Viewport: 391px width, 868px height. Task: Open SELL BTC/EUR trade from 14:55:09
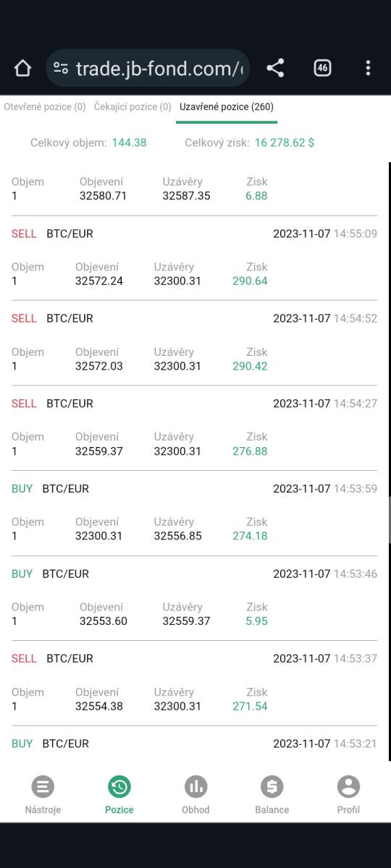[x=194, y=258]
